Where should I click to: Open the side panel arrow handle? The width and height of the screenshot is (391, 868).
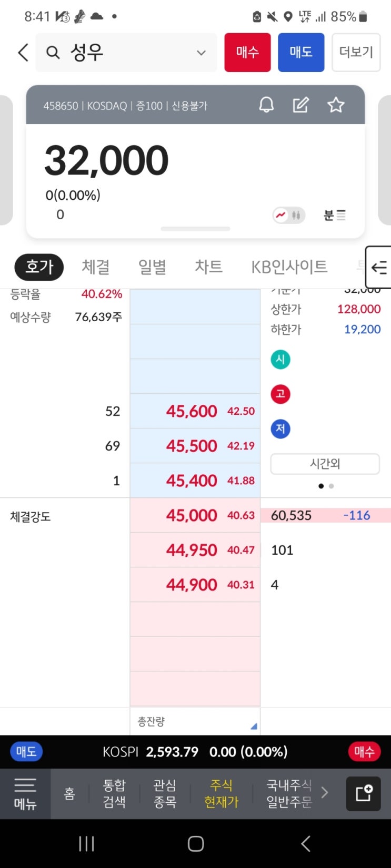coord(378,267)
